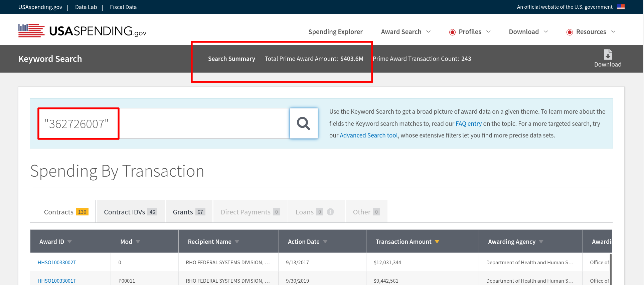The width and height of the screenshot is (644, 285).
Task: Open the USAspending.gov top bar link
Action: coord(40,7)
